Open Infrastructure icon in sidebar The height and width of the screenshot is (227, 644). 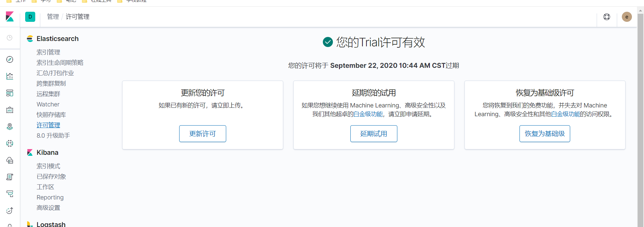coord(10,160)
